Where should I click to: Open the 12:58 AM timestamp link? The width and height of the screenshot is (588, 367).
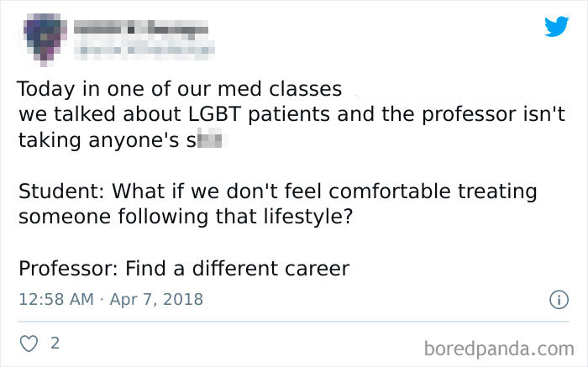tap(56, 300)
